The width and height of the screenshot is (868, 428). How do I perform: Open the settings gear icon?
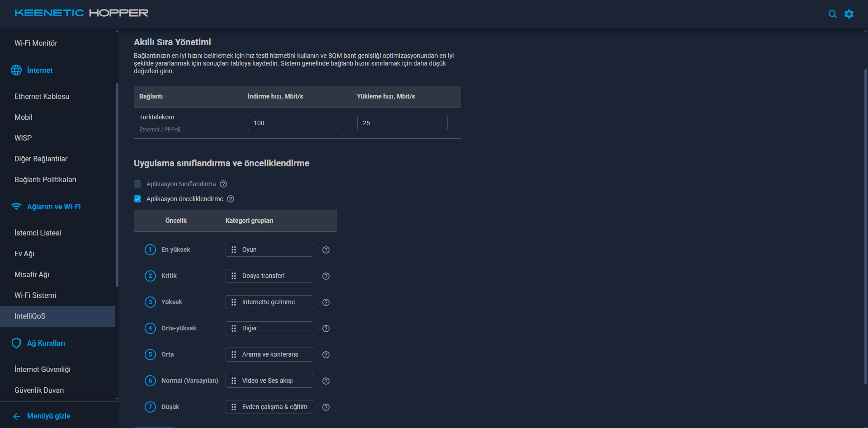tap(849, 14)
